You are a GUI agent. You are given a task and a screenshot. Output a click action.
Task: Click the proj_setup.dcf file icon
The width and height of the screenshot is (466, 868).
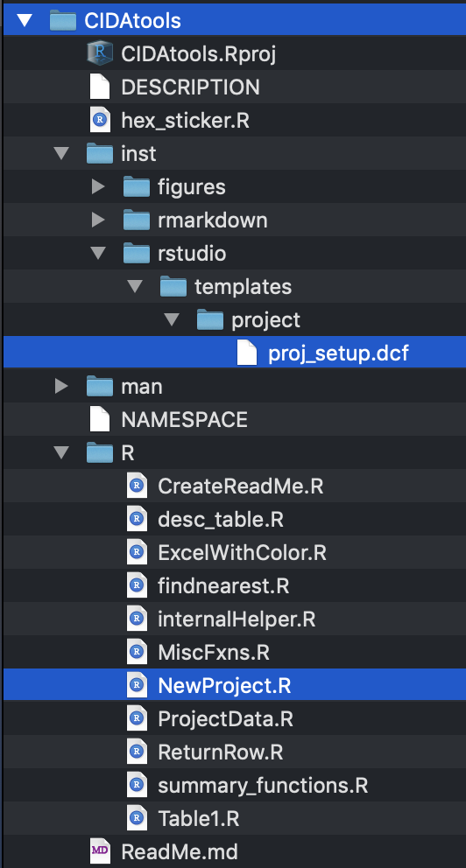[x=247, y=353]
